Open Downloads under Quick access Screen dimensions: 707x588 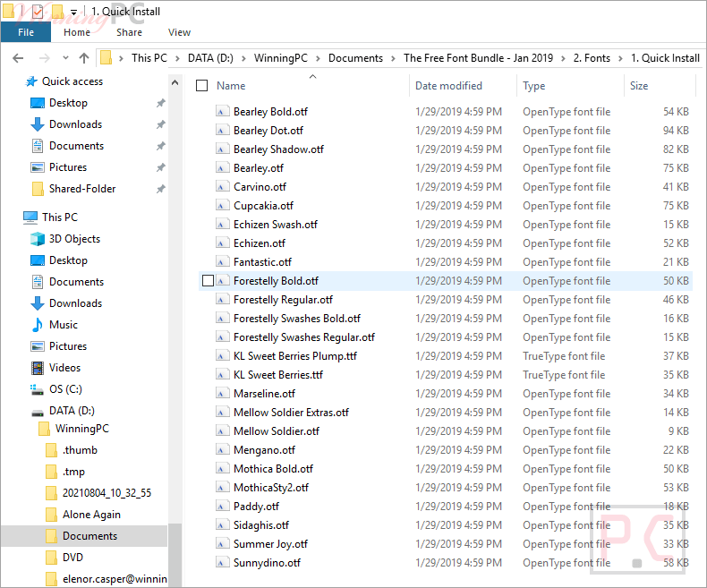pyautogui.click(x=76, y=124)
